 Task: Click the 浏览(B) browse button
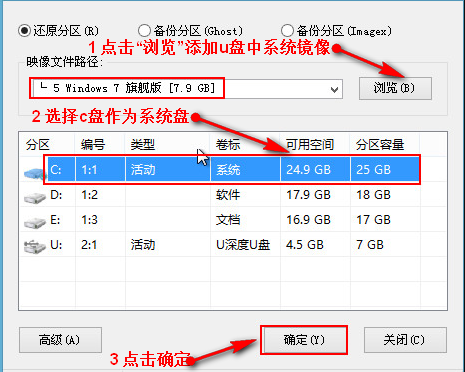click(395, 88)
